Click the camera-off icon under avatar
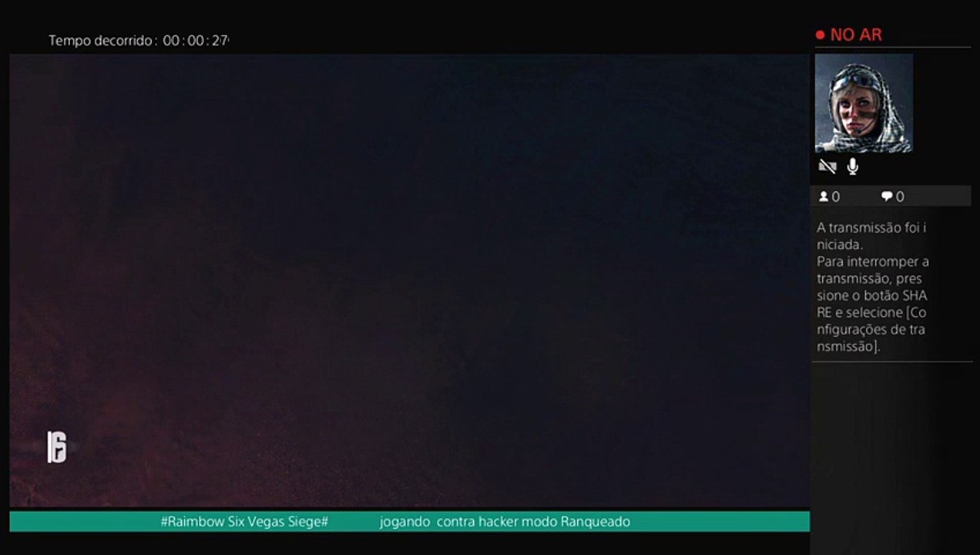980x555 pixels. coord(827,166)
